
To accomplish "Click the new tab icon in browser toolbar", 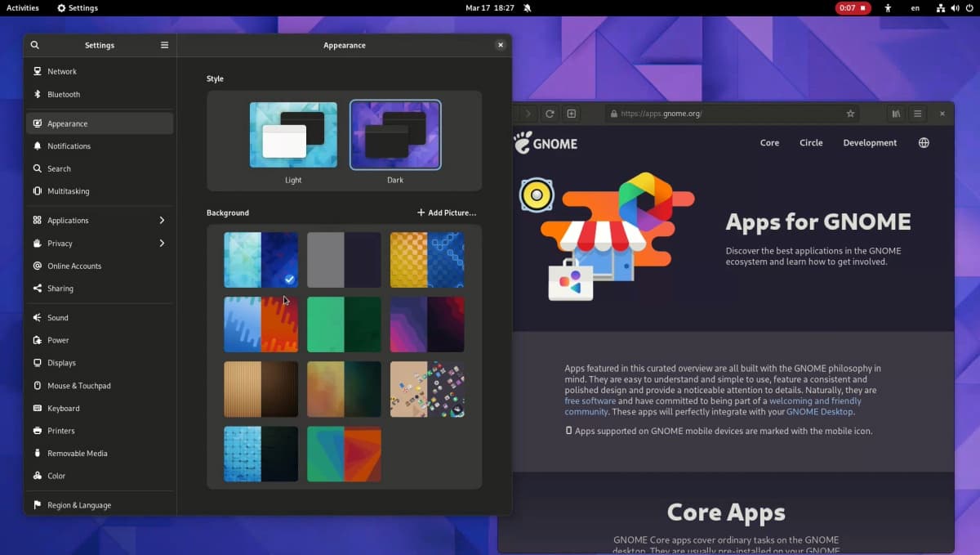I will tap(572, 114).
